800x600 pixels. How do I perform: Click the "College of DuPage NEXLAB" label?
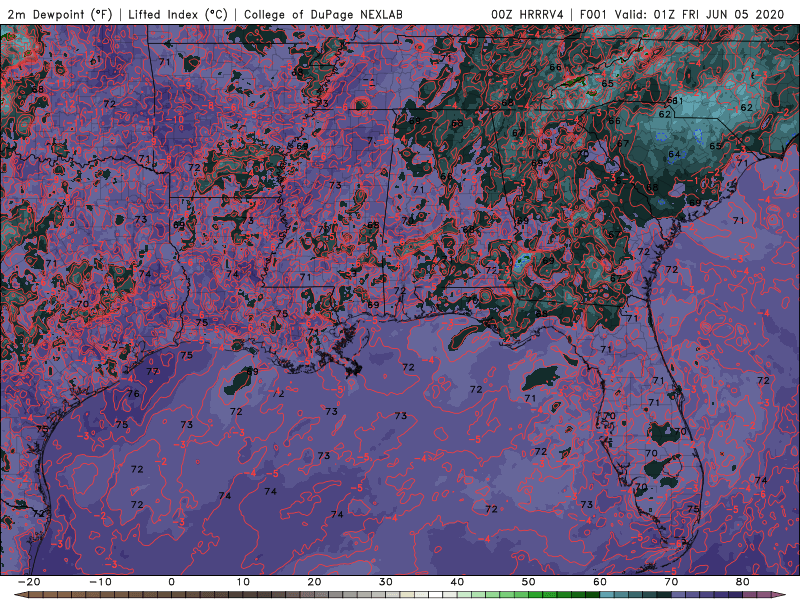coord(323,15)
